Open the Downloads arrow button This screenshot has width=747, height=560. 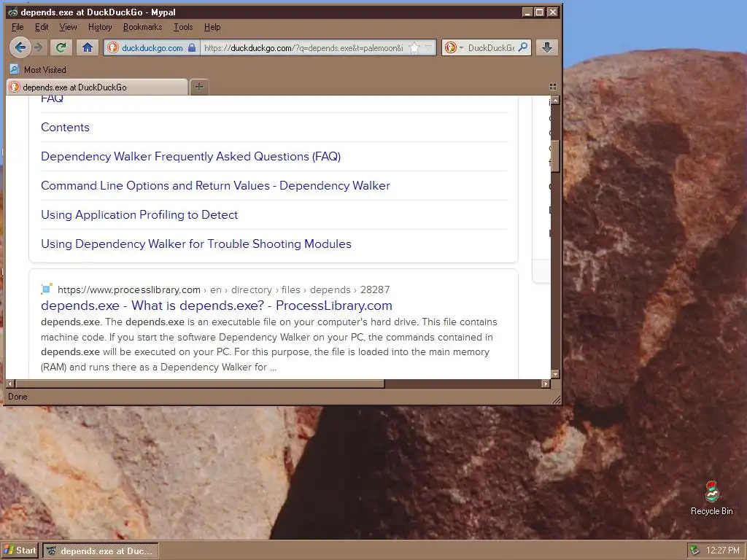[547, 47]
